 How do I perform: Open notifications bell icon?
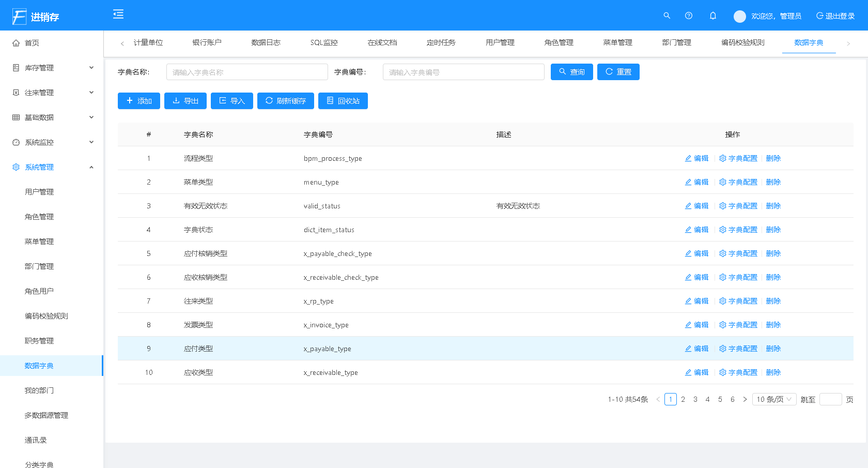(712, 16)
